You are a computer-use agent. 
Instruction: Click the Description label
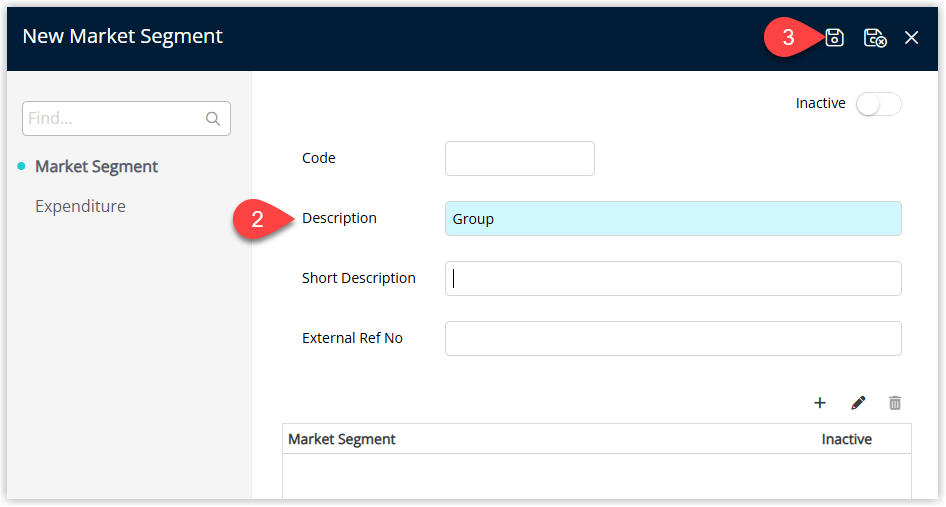point(339,218)
